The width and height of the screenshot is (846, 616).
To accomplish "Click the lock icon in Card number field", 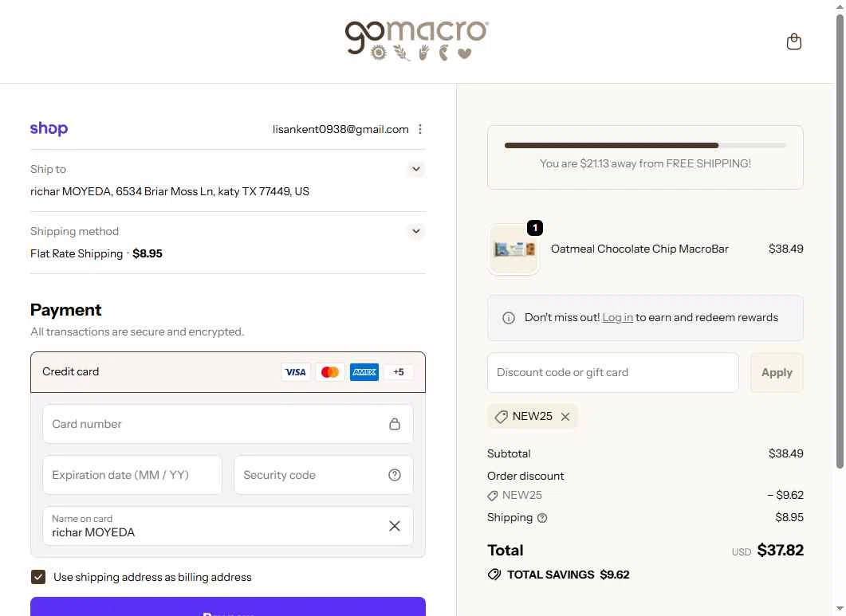I will (x=395, y=424).
